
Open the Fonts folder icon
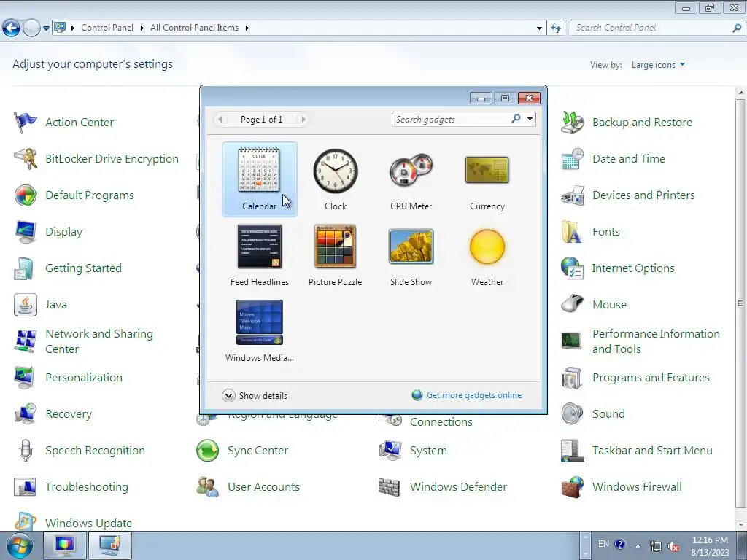572,232
